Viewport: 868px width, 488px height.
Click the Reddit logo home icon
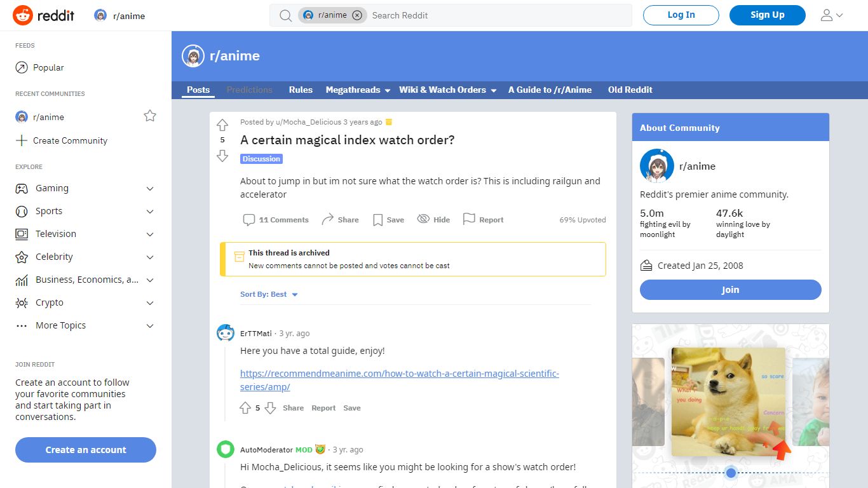point(23,15)
